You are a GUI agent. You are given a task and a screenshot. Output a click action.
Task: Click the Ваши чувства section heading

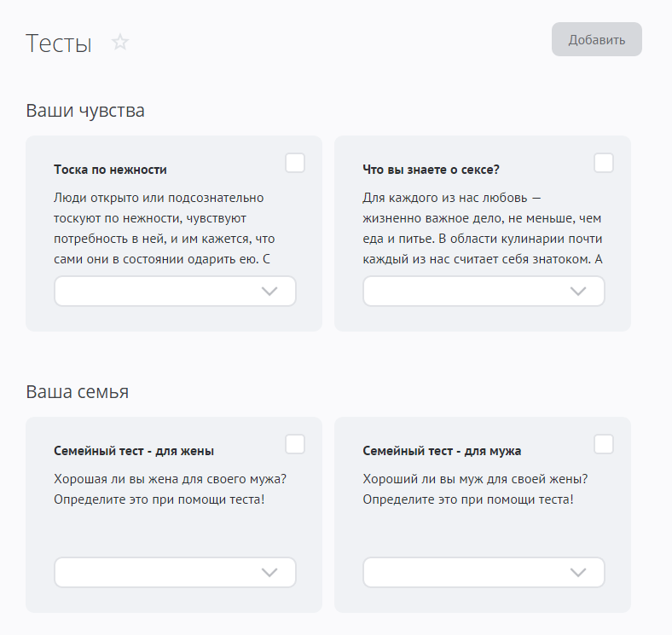[x=85, y=111]
